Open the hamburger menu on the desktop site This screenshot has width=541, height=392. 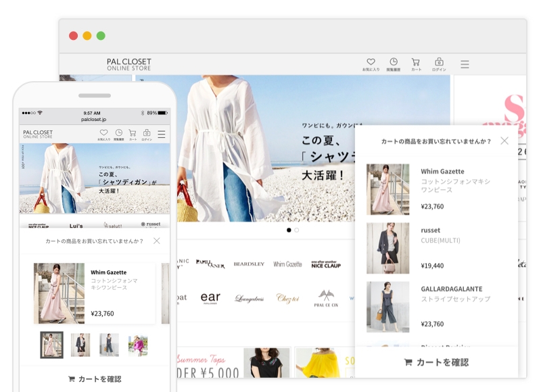point(465,63)
